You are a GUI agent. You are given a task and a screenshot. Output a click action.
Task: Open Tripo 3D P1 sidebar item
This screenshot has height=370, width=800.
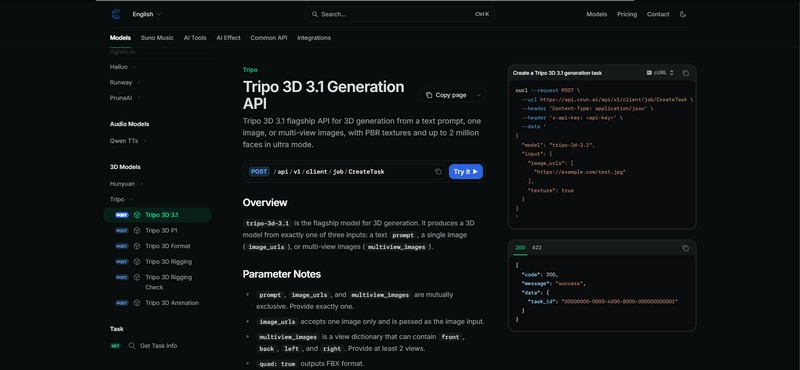(158, 231)
